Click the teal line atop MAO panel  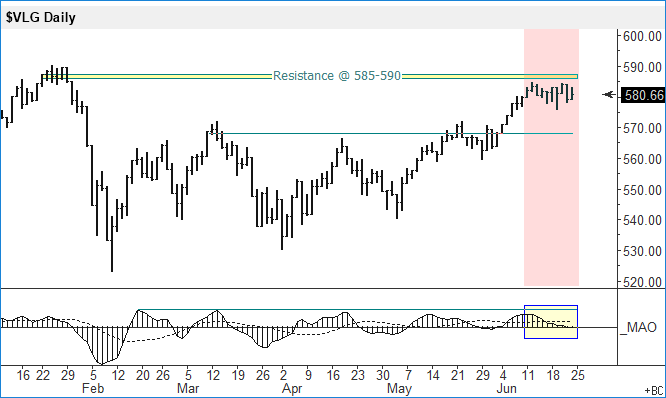tap(332, 310)
